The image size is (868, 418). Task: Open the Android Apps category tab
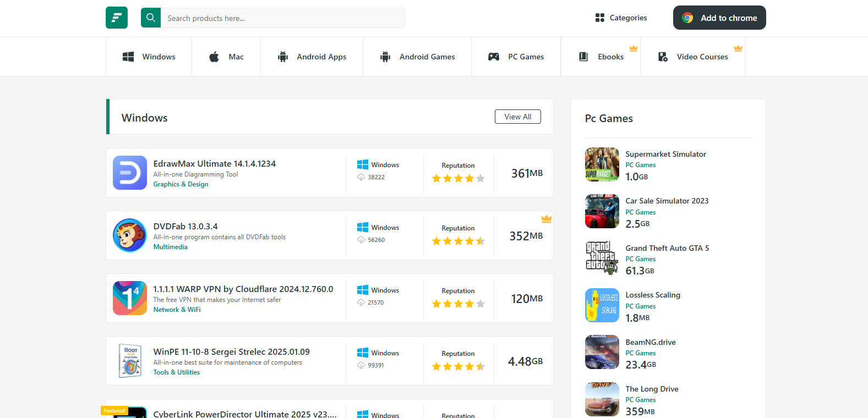click(x=312, y=57)
